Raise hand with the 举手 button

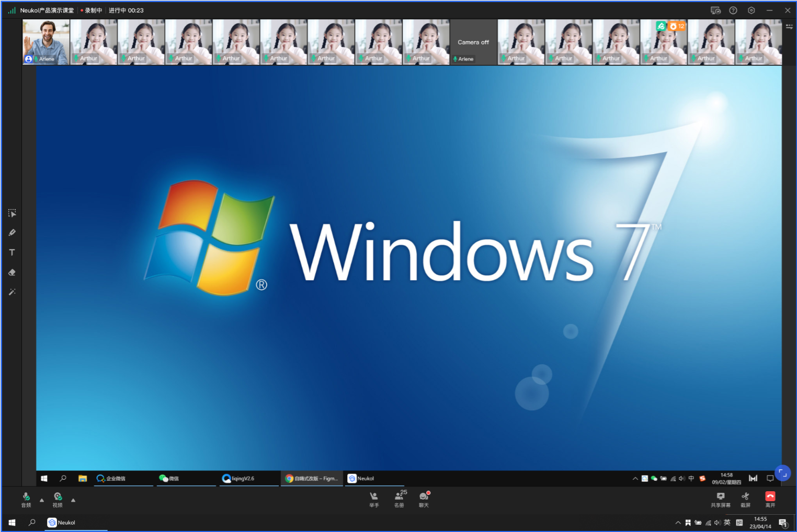(374, 500)
